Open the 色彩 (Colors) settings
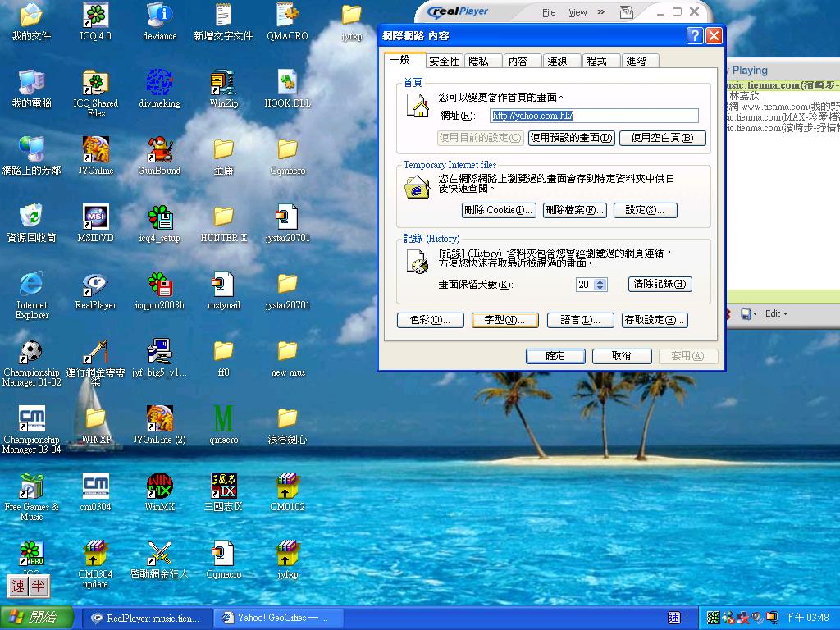The image size is (840, 630). [430, 320]
